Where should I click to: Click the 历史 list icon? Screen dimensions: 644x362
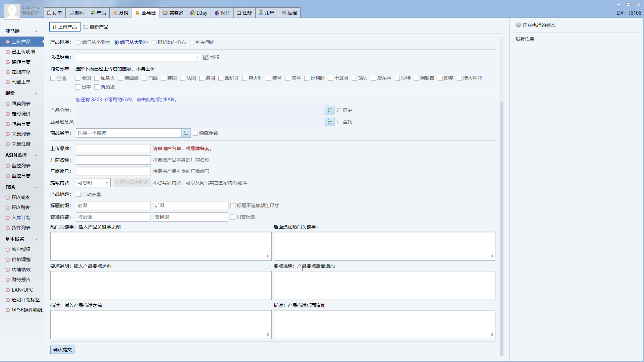(x=339, y=110)
